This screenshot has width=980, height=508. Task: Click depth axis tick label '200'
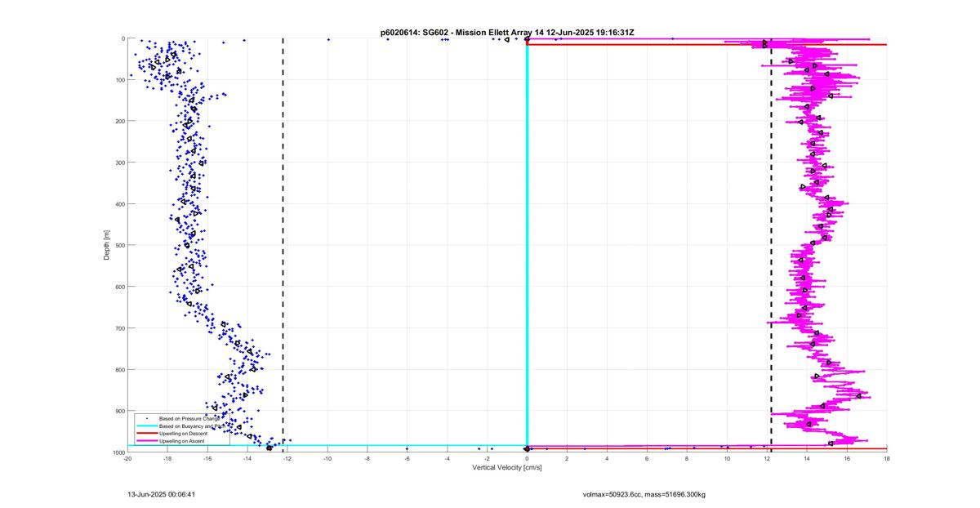119,121
